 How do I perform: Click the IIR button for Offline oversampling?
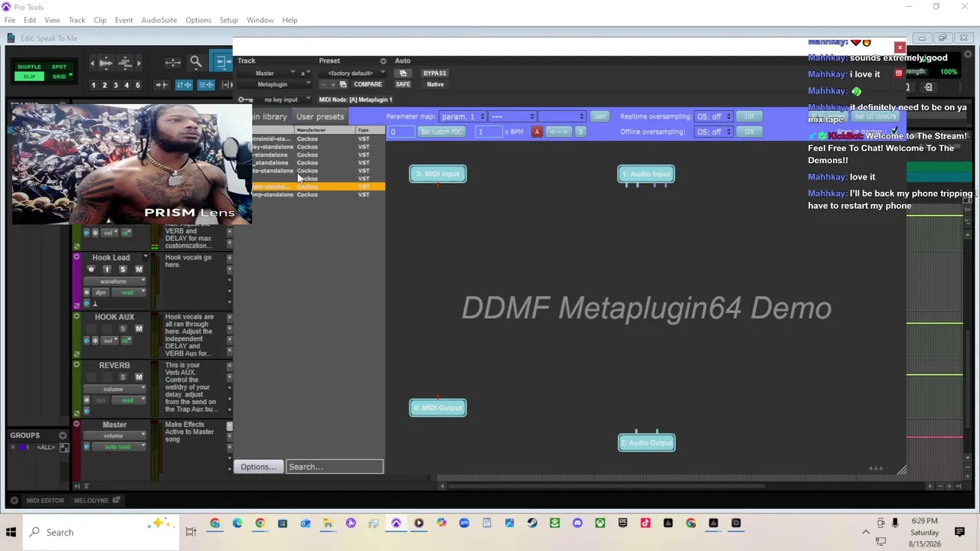[749, 132]
